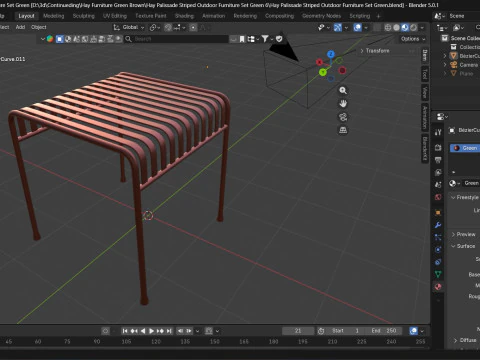Viewport: 480px width, 360px height.
Task: Click the Z axis on navigation gizmo
Action: 330,54
